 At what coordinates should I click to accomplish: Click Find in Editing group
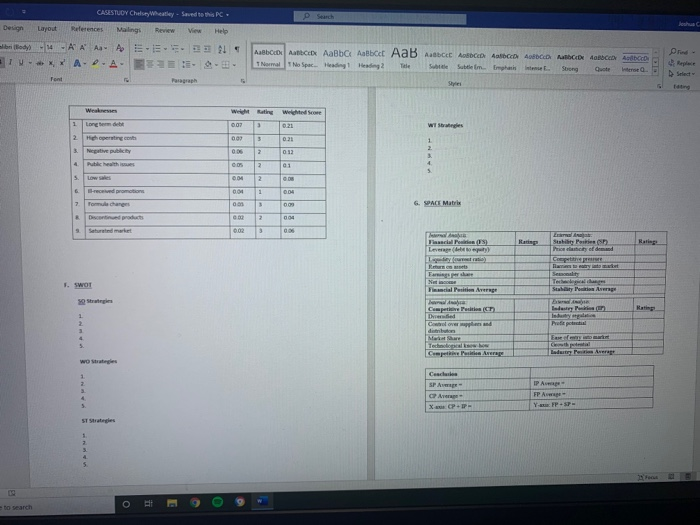point(681,52)
